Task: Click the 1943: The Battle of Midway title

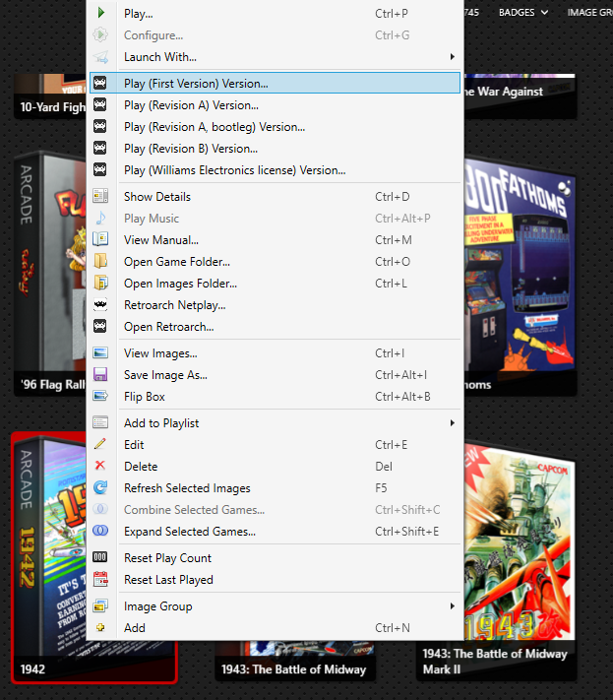Action: [293, 669]
